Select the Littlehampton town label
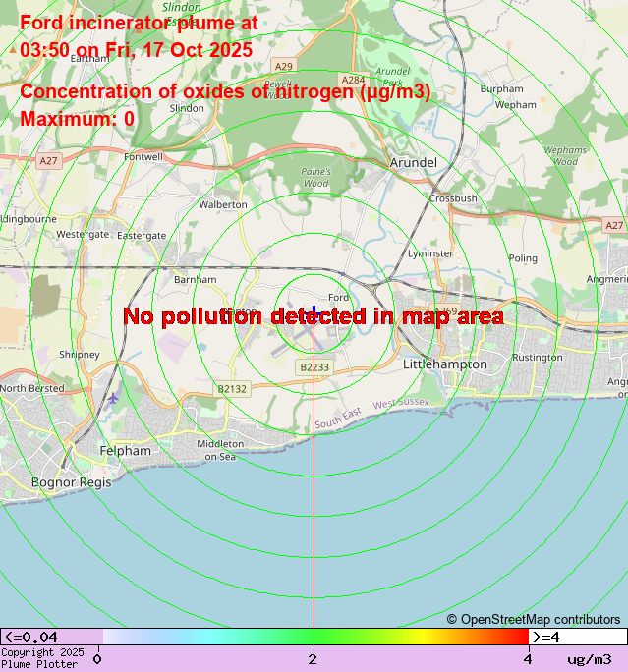Image resolution: width=628 pixels, height=672 pixels. 445,364
